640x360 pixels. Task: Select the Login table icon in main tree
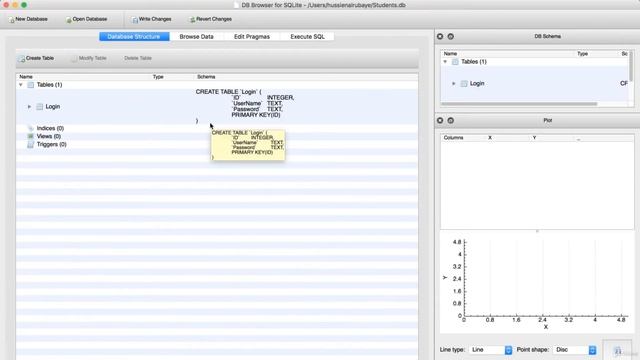click(x=40, y=107)
